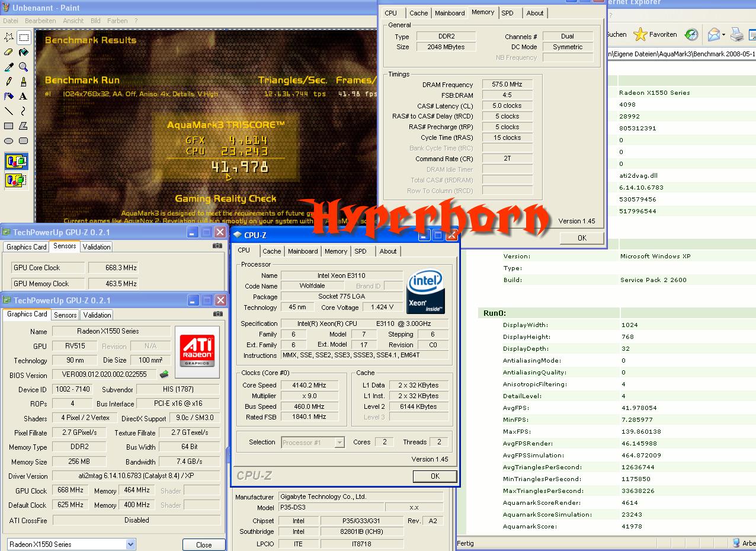The image size is (756, 551).
Task: Select the rectangular Select tool in Paint
Action: point(24,37)
